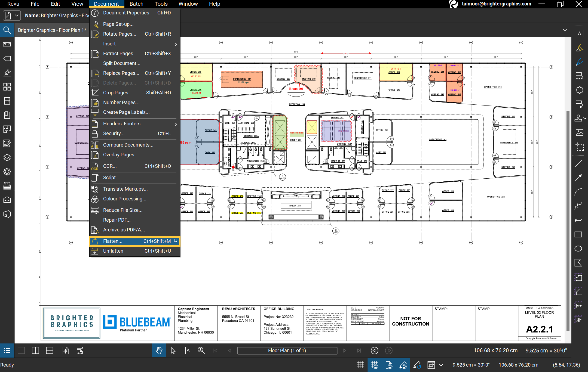Open the page selector Floor Plan box
The height and width of the screenshot is (372, 588).
287,351
